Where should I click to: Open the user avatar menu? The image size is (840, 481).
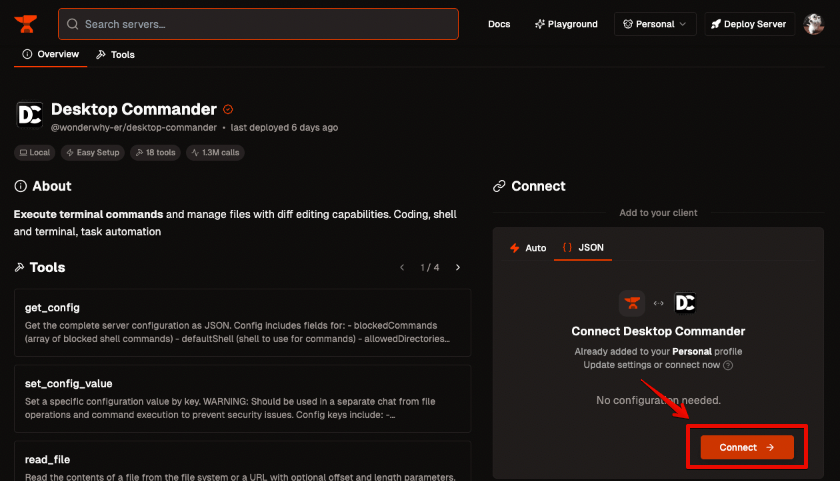pyautogui.click(x=813, y=24)
